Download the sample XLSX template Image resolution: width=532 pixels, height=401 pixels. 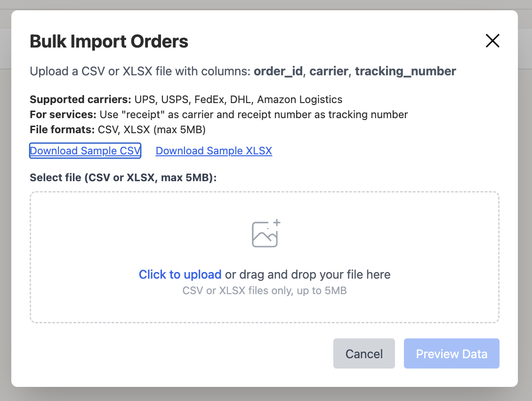[213, 151]
